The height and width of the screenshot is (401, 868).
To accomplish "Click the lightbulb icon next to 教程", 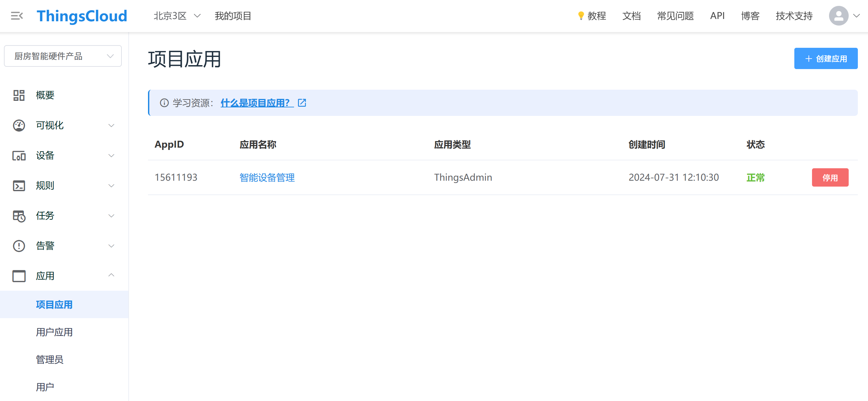I will pos(581,16).
